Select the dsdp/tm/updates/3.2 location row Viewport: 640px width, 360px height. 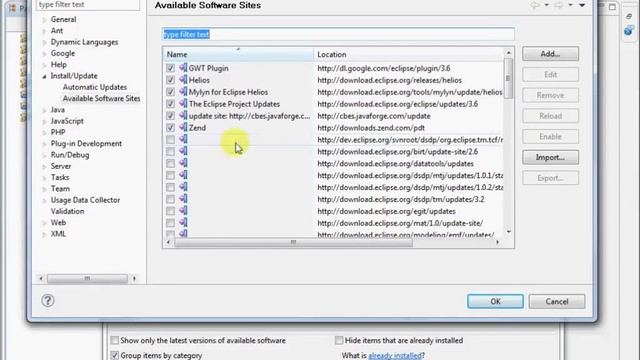point(401,199)
